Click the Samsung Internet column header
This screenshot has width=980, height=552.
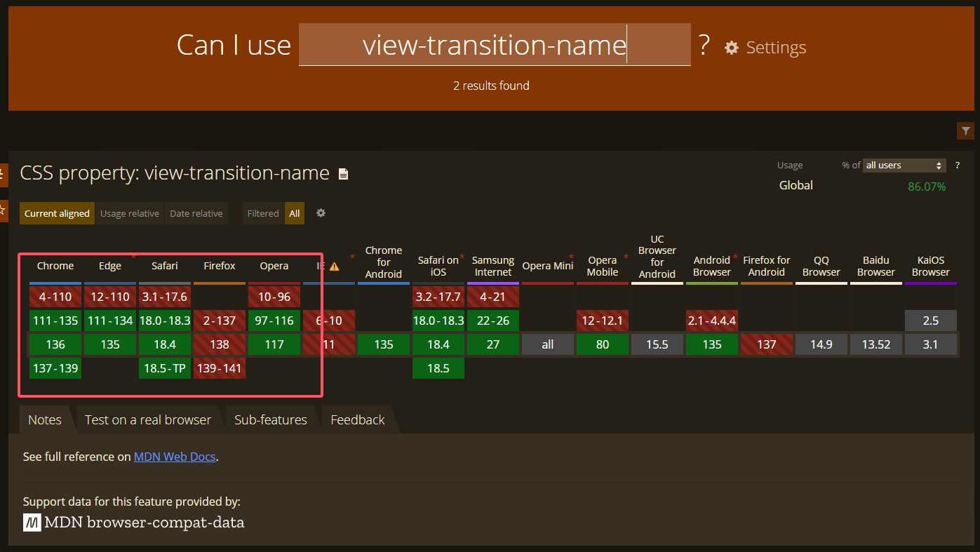493,266
